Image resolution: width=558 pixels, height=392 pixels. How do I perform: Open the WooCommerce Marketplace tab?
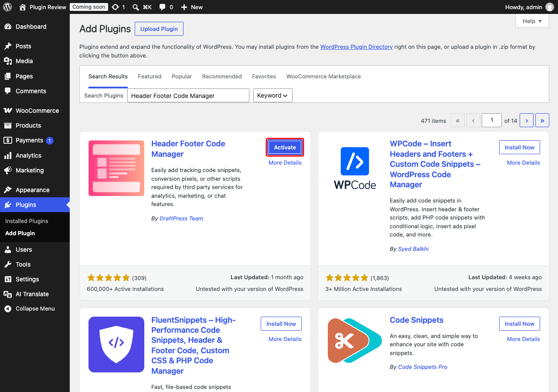pyautogui.click(x=323, y=77)
